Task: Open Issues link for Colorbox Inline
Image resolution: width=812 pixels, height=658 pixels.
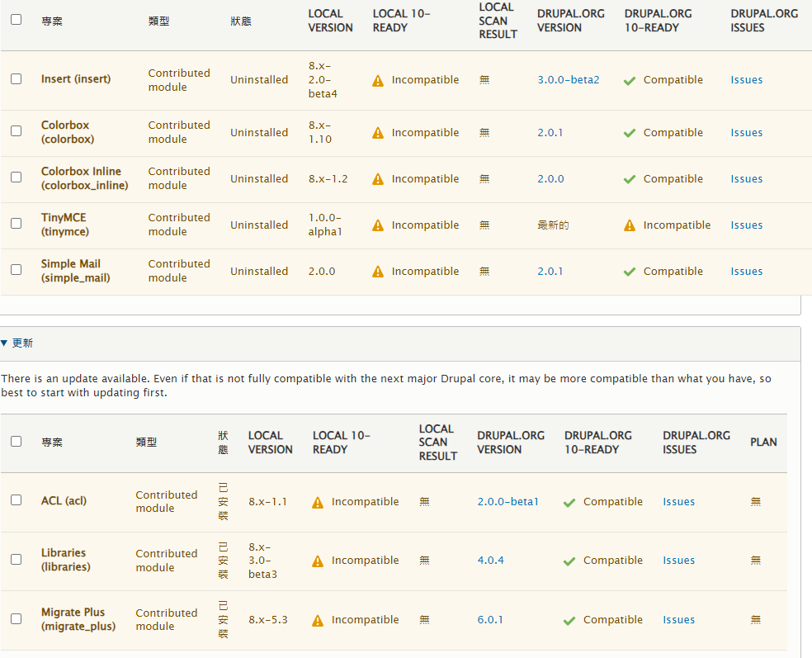Action: tap(746, 179)
